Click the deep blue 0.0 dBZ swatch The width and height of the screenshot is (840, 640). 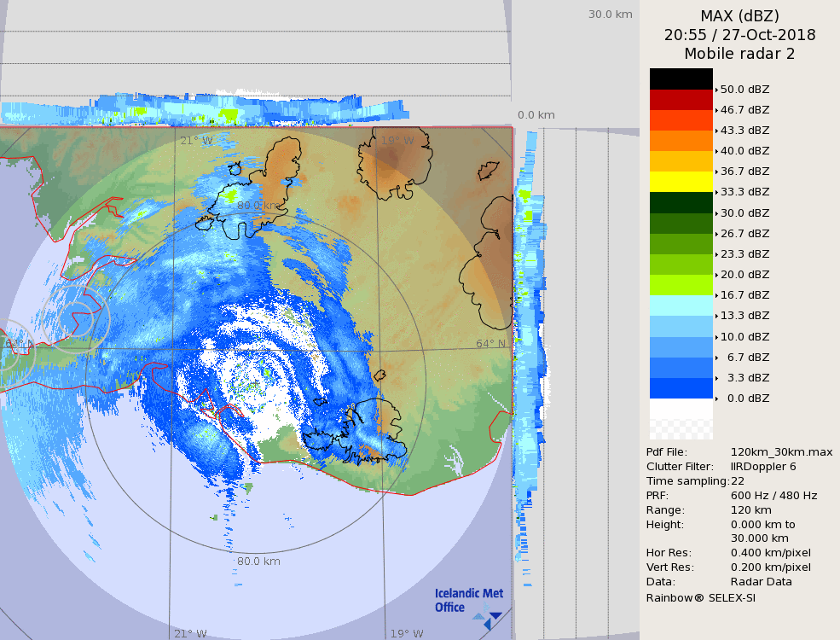[681, 388]
